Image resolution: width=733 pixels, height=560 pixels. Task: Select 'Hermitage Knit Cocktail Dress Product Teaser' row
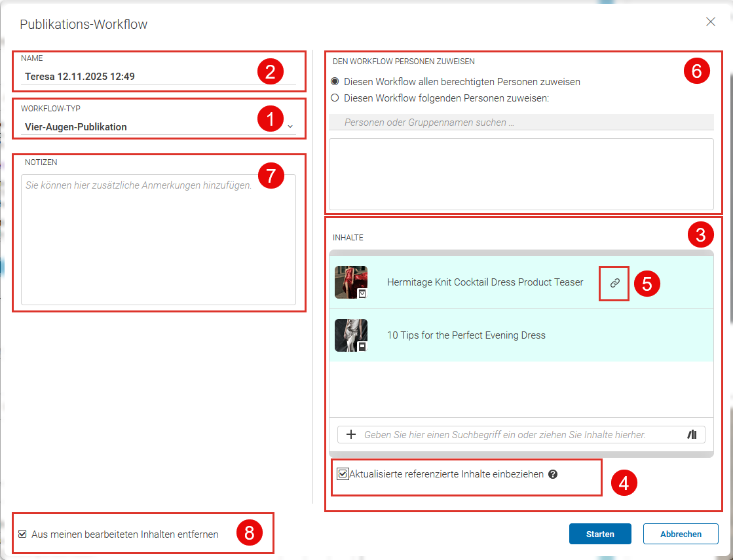pos(521,282)
